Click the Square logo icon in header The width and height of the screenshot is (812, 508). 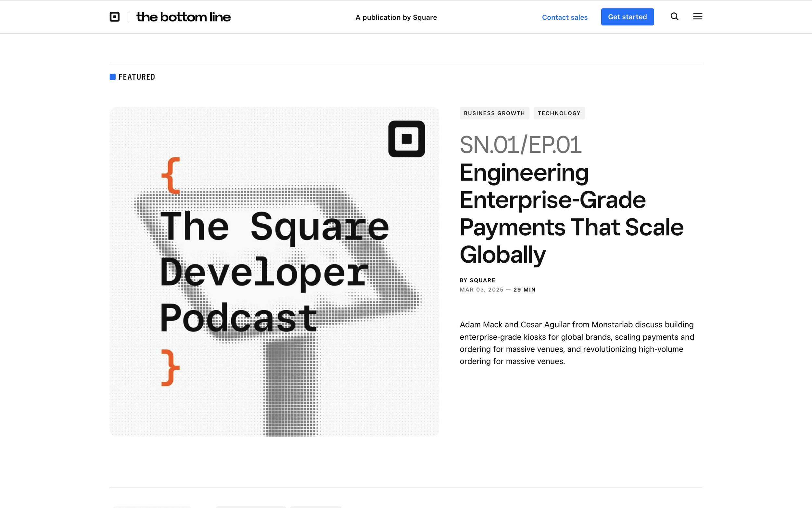[114, 17]
